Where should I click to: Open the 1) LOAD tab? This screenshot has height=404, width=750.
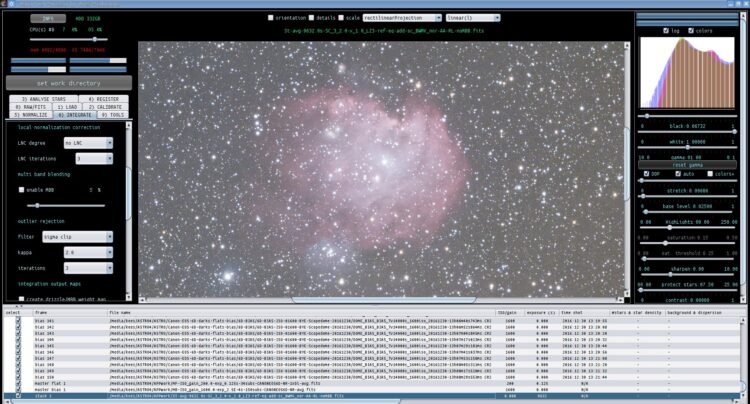[x=67, y=107]
